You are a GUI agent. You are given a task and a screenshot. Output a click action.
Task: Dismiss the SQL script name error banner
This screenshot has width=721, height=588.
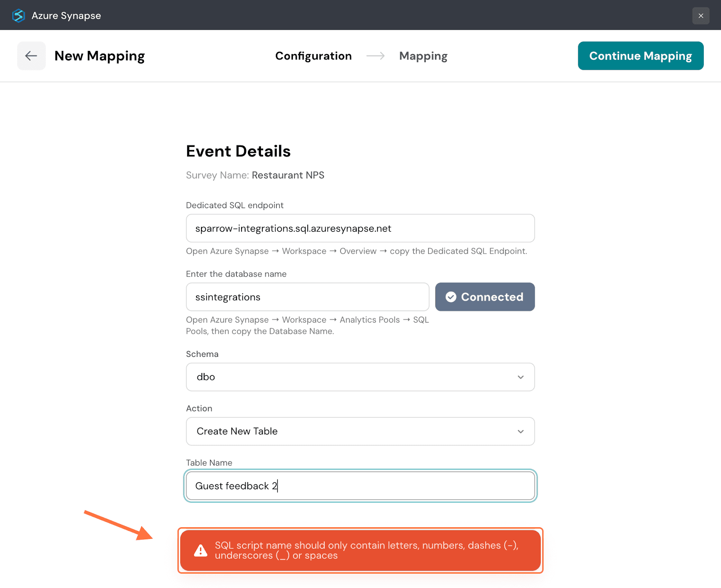tap(360, 551)
